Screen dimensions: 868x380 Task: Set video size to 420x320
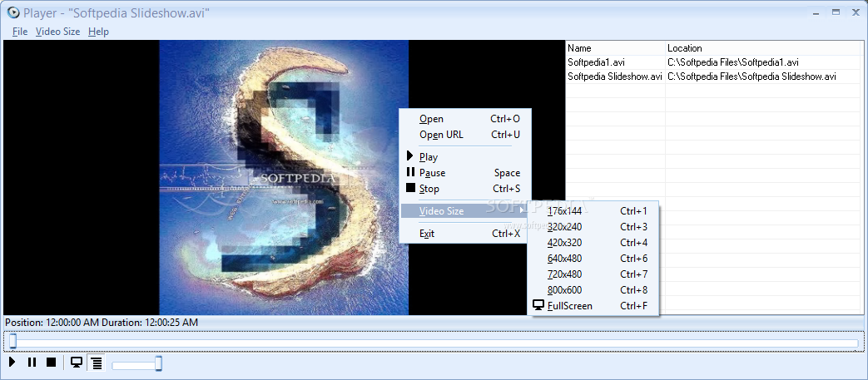(593, 242)
